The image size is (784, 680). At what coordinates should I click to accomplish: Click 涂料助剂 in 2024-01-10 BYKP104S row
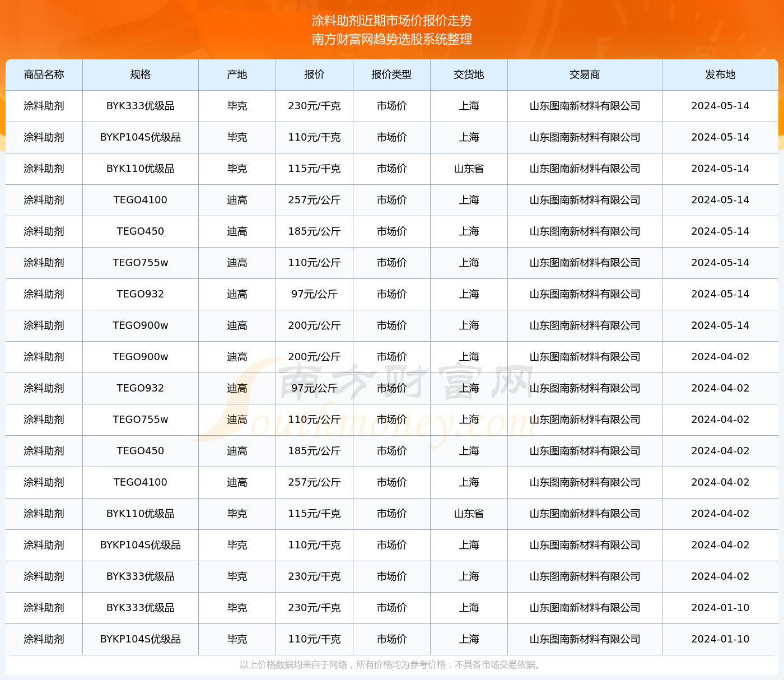(44, 639)
